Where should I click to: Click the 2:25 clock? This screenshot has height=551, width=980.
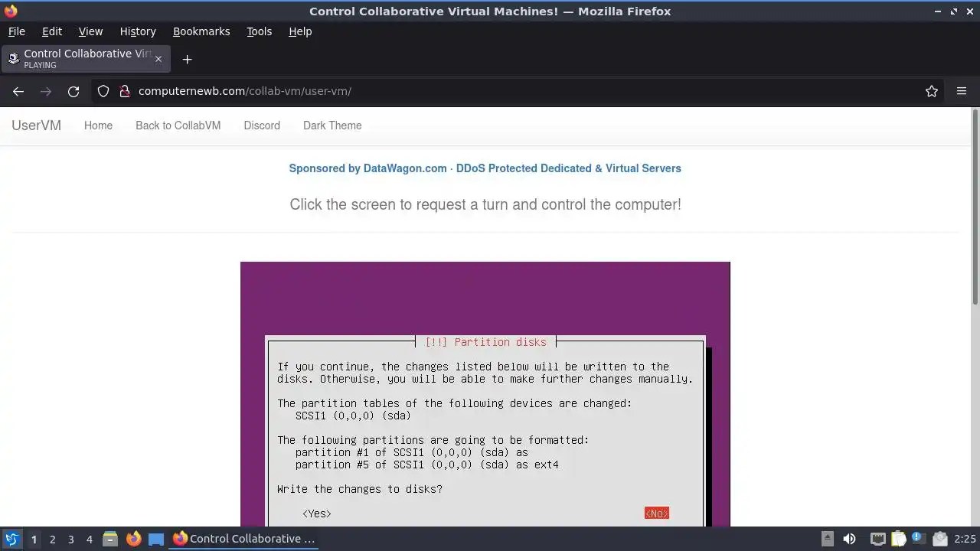(x=965, y=539)
